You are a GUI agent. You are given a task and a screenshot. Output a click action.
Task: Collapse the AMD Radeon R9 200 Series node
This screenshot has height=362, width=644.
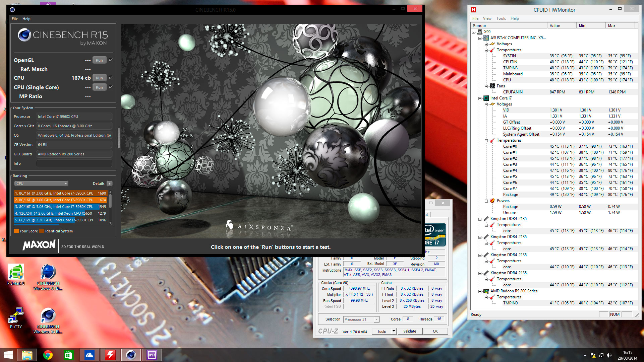pyautogui.click(x=480, y=291)
